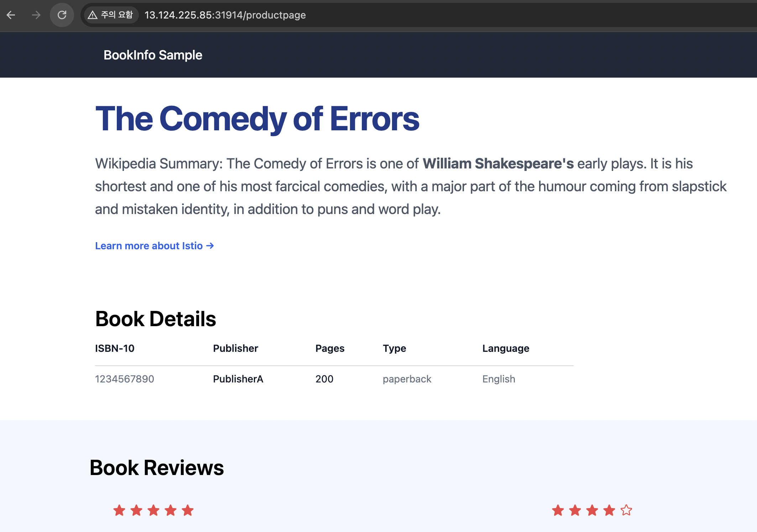Click the ISBN-10 column header
Viewport: 757px width, 532px height.
[115, 348]
